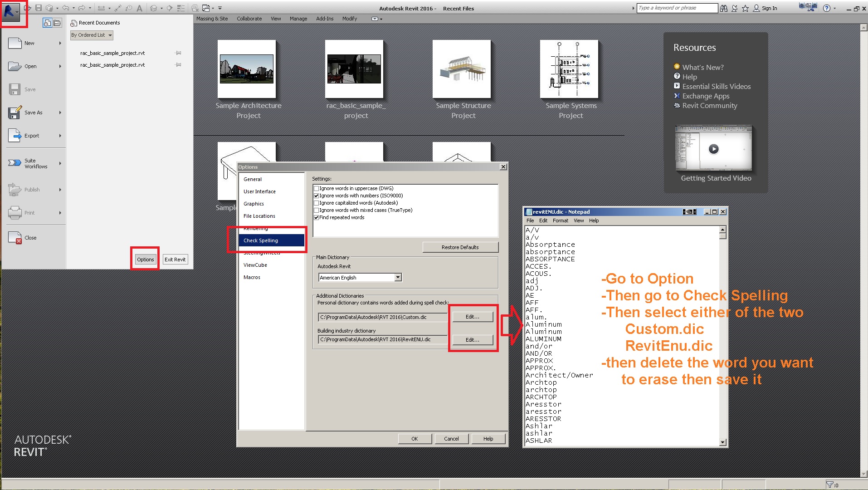Open the Format menu in Notepad
The width and height of the screenshot is (868, 490).
pos(561,220)
